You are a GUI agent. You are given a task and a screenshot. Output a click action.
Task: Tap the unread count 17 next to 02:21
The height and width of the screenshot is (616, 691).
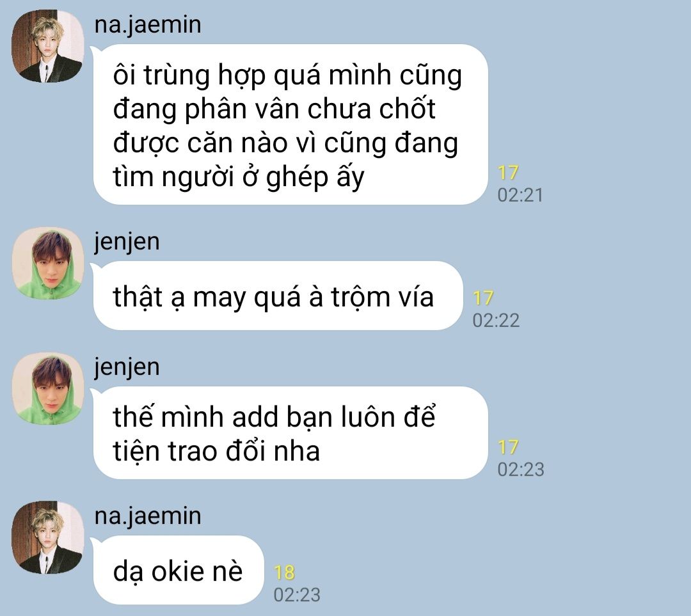pos(508,173)
